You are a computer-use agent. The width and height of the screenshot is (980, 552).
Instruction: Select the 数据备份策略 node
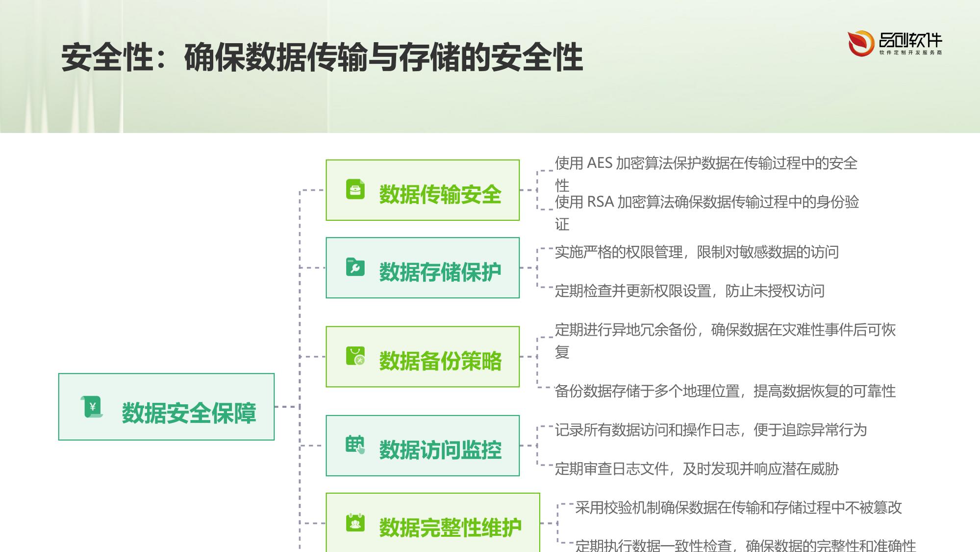click(423, 357)
